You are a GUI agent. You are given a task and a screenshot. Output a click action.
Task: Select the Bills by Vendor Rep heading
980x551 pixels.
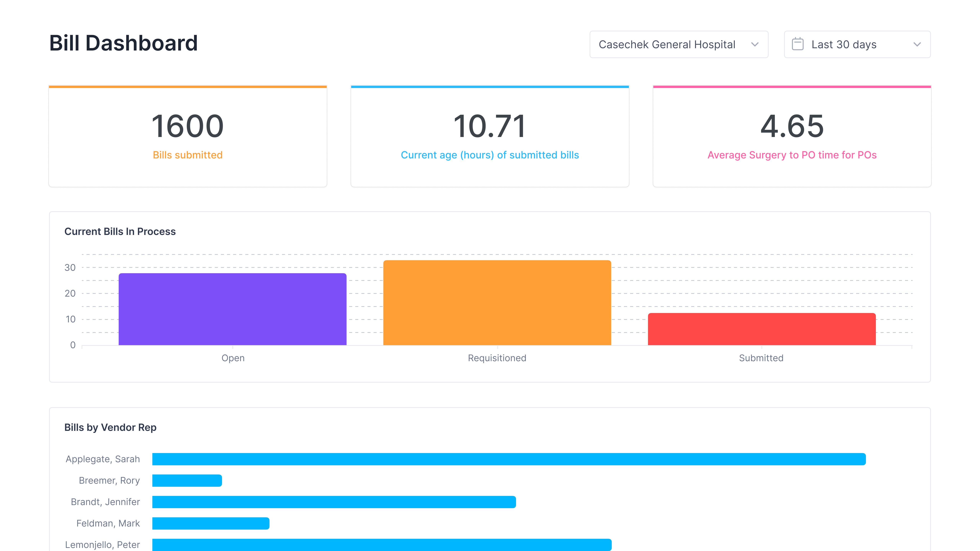coord(111,427)
